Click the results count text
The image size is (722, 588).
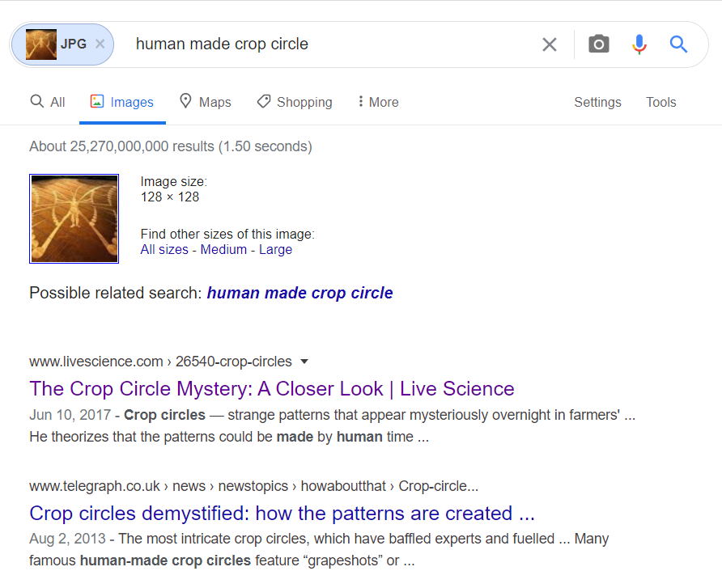170,146
